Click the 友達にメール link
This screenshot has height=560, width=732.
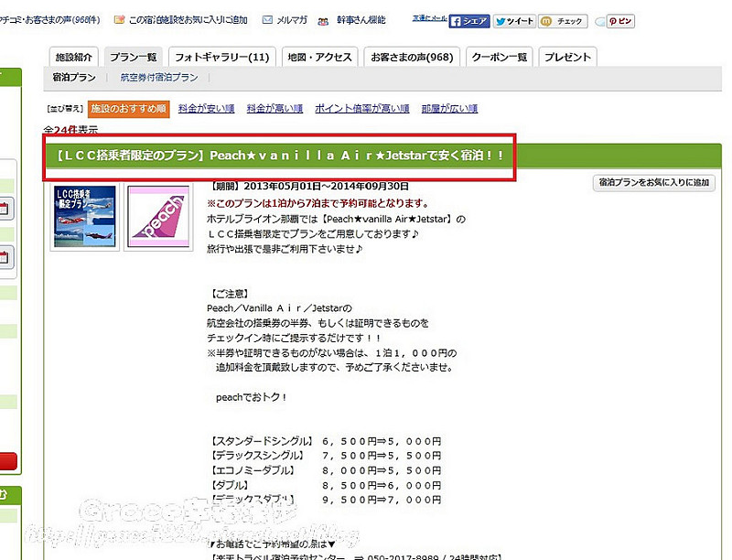(430, 18)
